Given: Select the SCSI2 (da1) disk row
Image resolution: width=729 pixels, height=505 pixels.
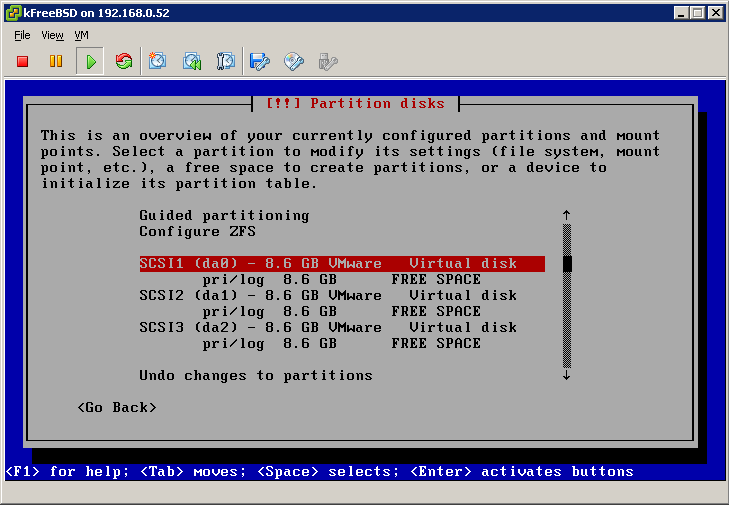Looking at the screenshot, I should coord(328,295).
